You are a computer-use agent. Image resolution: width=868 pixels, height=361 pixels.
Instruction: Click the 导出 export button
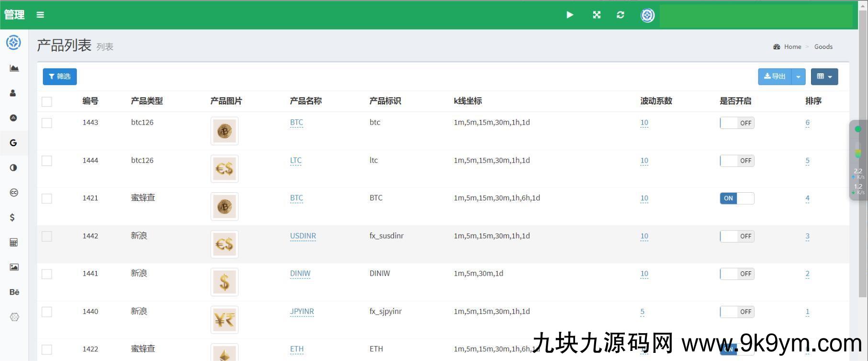click(x=775, y=77)
